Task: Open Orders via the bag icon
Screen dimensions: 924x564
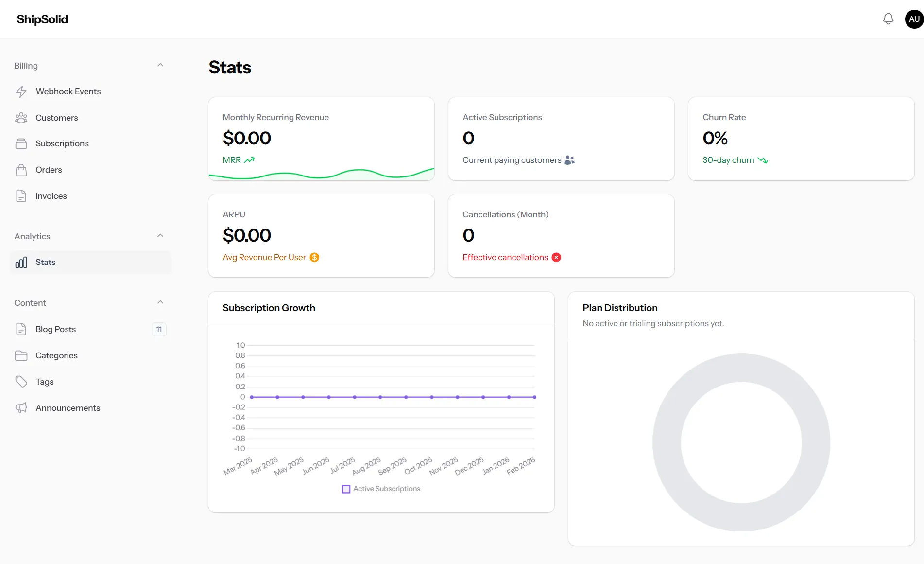Action: pos(22,170)
